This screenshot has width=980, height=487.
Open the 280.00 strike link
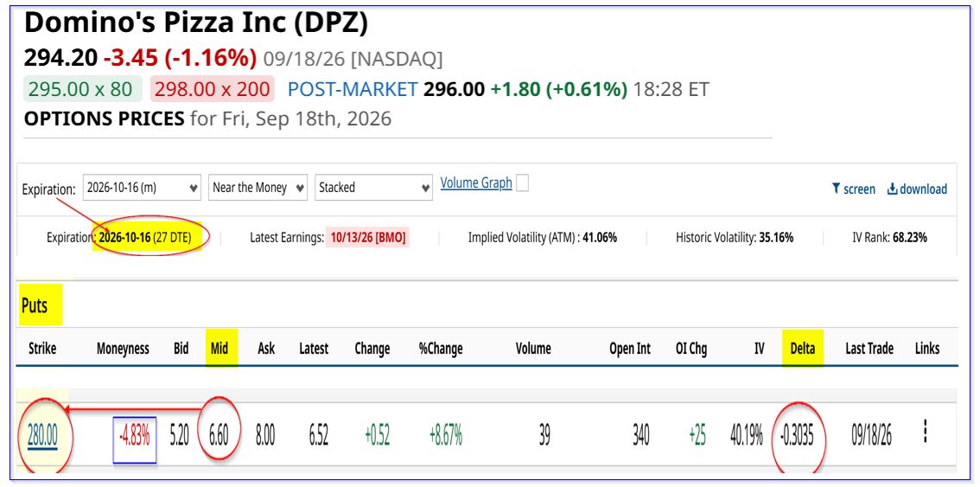point(42,435)
